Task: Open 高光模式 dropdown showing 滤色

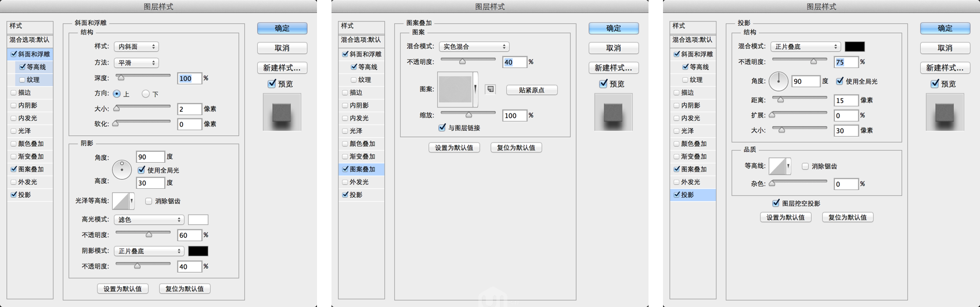Action: click(149, 219)
